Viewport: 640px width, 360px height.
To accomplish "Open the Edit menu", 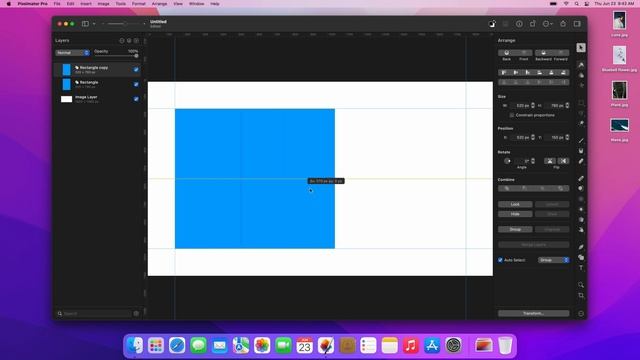I will point(71,4).
